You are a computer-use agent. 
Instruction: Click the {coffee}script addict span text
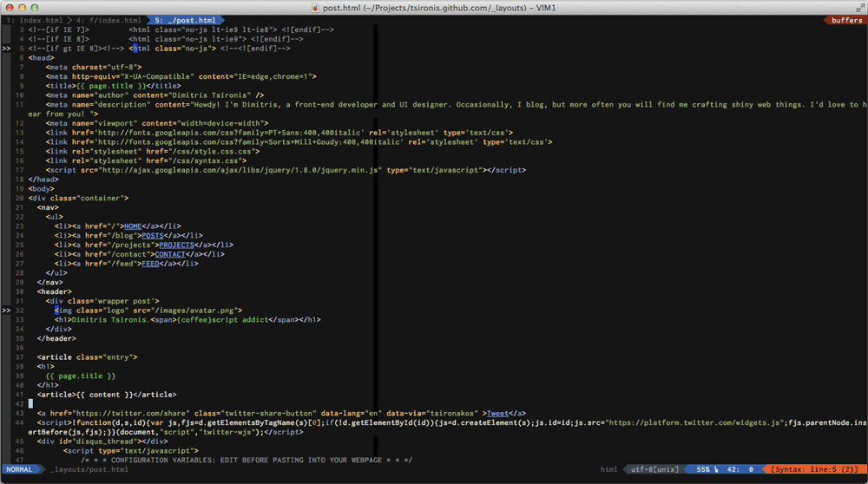222,320
